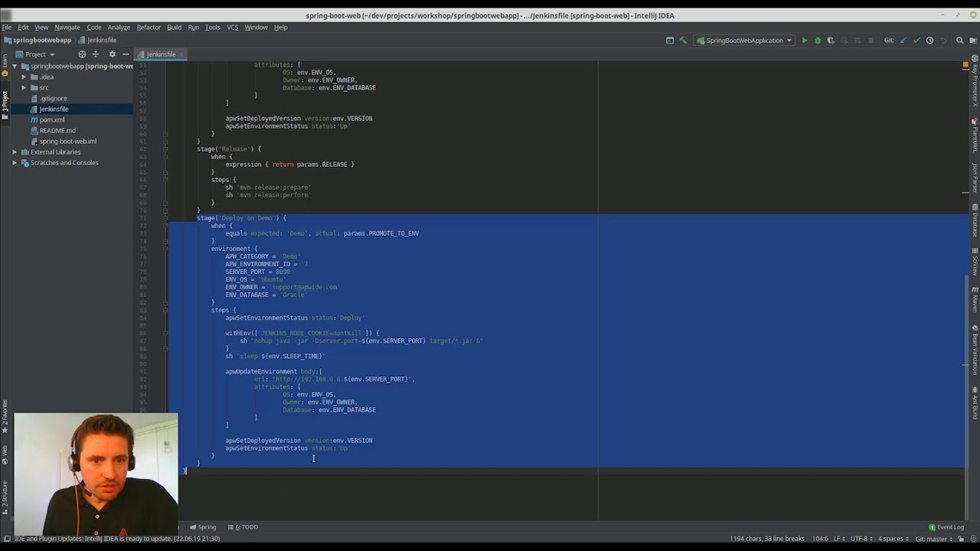980x551 pixels.
Task: Open the Maven side panel
Action: coord(975,299)
